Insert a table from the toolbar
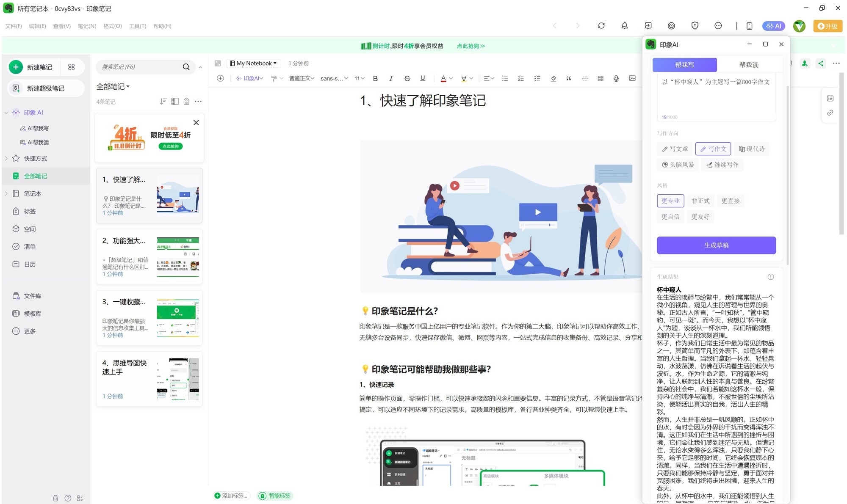The height and width of the screenshot is (504, 847). coord(600,78)
